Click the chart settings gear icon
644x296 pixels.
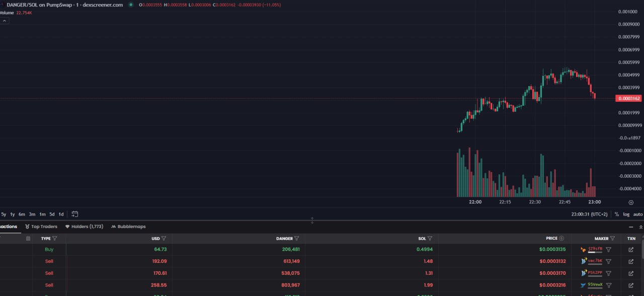click(631, 202)
